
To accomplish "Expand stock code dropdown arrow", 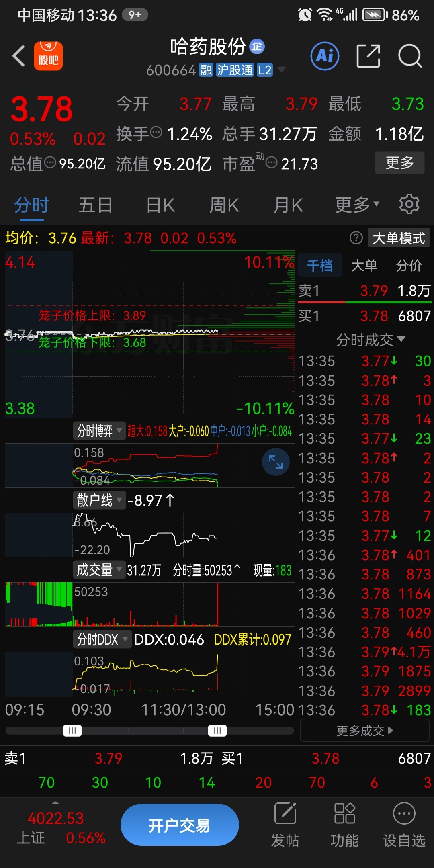I will click(282, 70).
